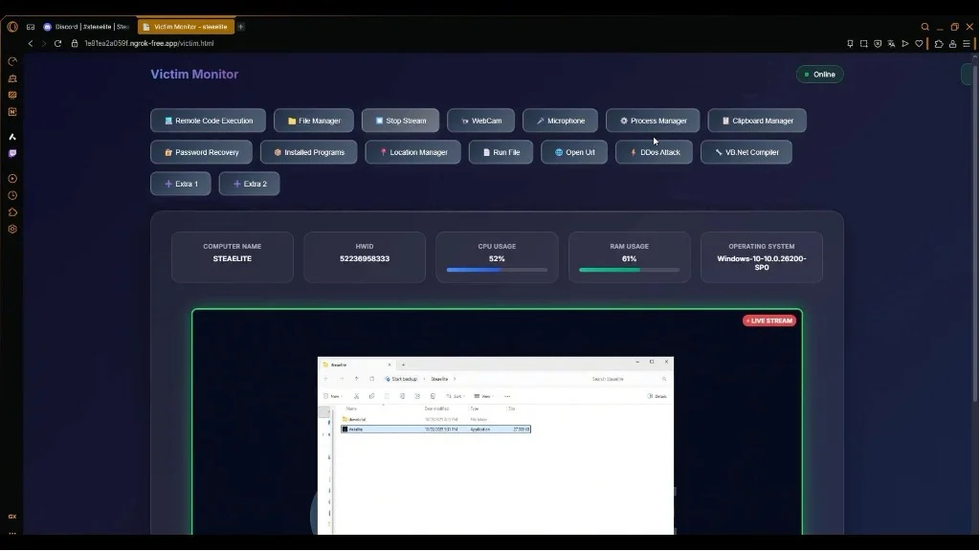This screenshot has height=551, width=980.
Task: Open the three-line easy setup menu
Action: [x=967, y=44]
